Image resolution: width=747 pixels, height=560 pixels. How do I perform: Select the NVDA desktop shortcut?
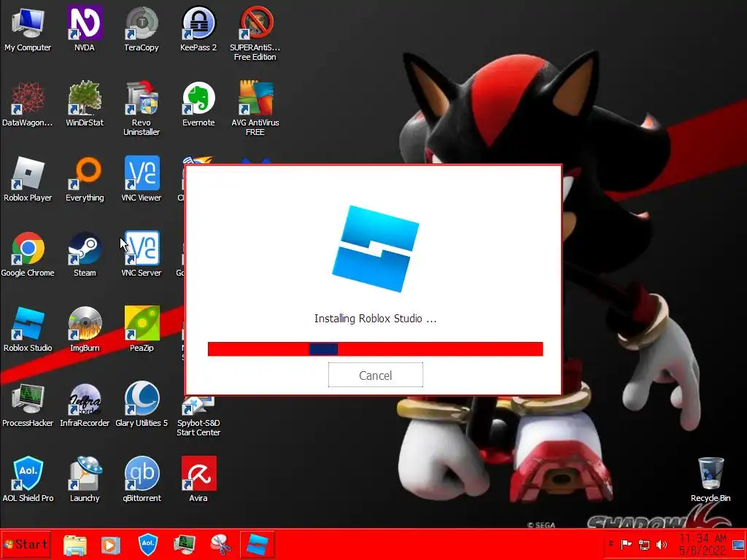click(85, 29)
